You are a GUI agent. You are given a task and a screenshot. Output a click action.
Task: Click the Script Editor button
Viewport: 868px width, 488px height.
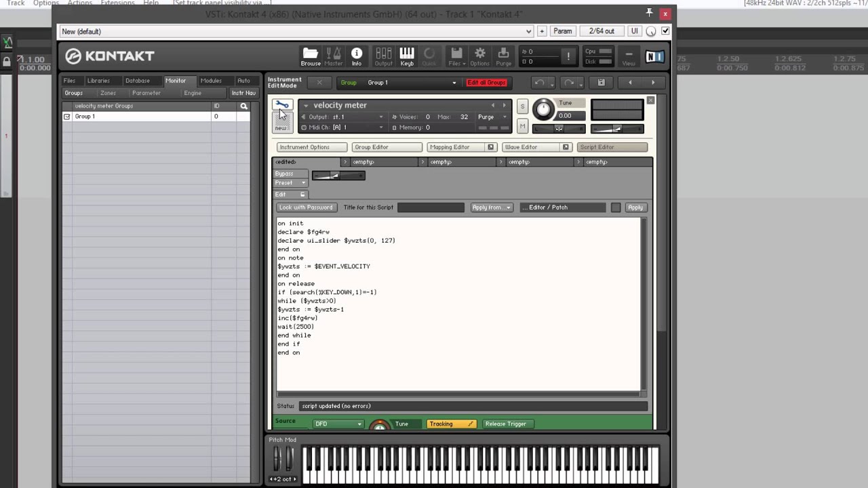pos(612,147)
